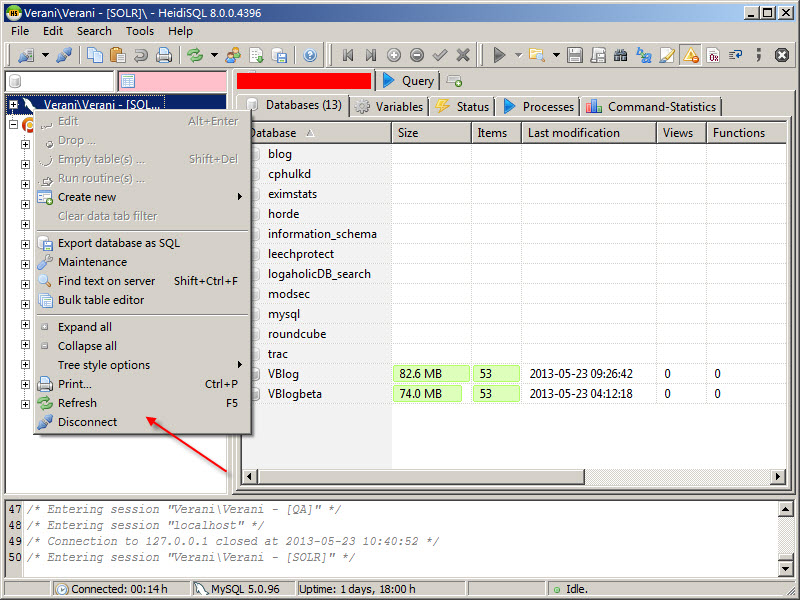The height and width of the screenshot is (600, 800).
Task: Open the dropdown arrow beside the run button
Action: tap(517, 55)
